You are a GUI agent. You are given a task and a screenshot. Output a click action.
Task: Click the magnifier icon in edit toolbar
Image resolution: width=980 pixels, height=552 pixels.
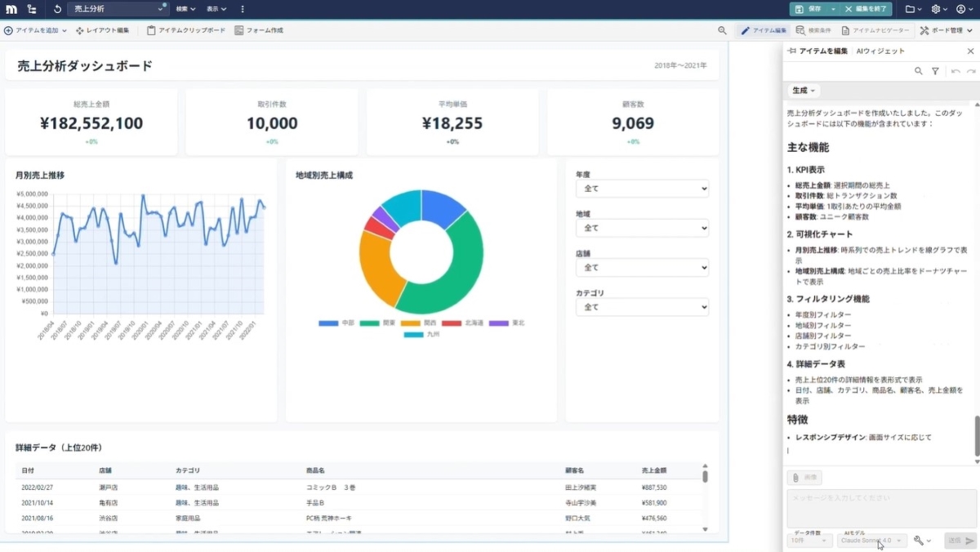(722, 30)
